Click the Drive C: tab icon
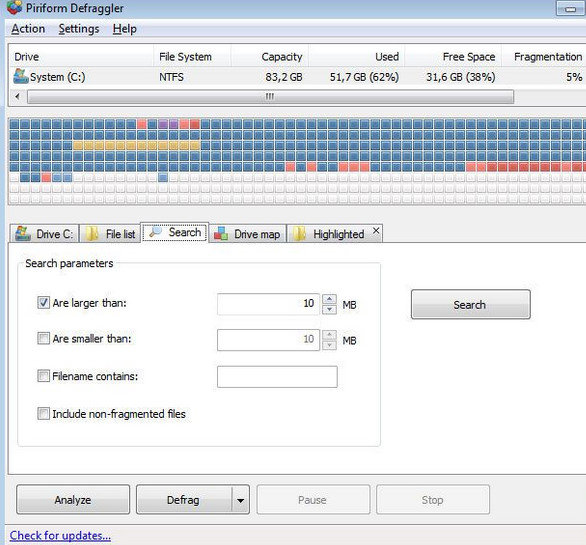The height and width of the screenshot is (545, 586). coord(23,234)
